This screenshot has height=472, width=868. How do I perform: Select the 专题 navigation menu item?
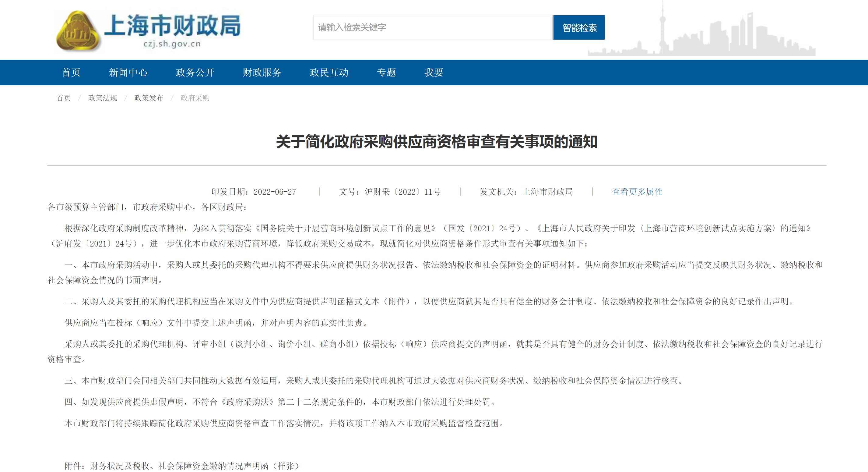coord(386,73)
